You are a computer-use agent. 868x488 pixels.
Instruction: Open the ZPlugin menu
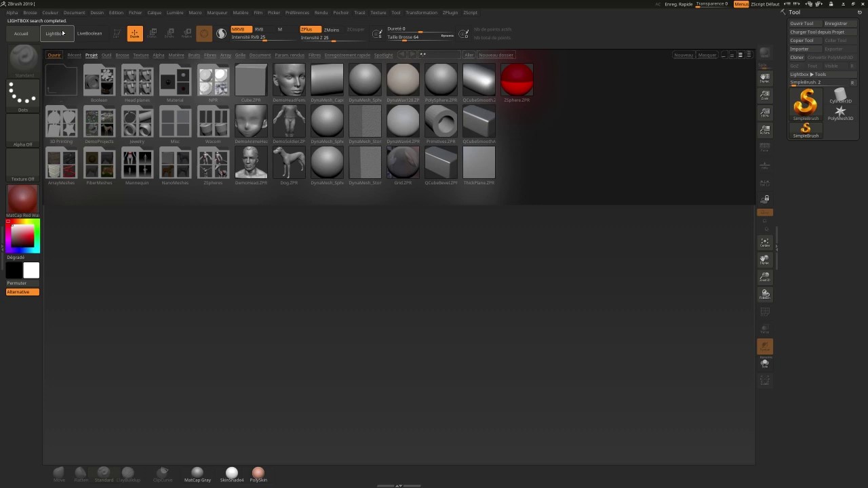pyautogui.click(x=450, y=13)
